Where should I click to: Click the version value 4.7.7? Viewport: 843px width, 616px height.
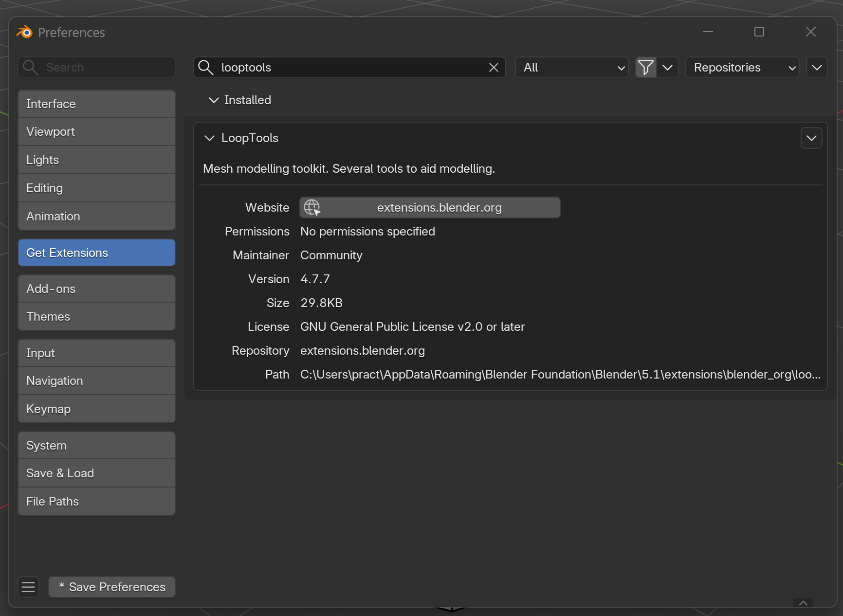[x=315, y=279]
